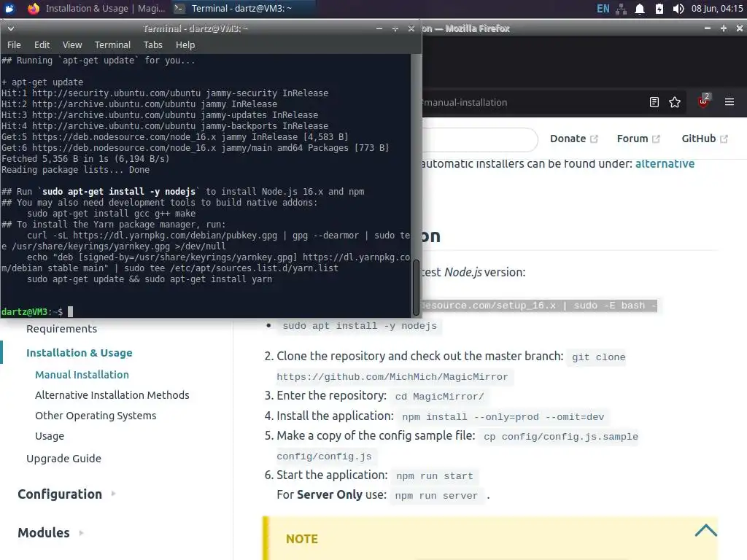Click 'npm run server' code text

click(x=436, y=496)
